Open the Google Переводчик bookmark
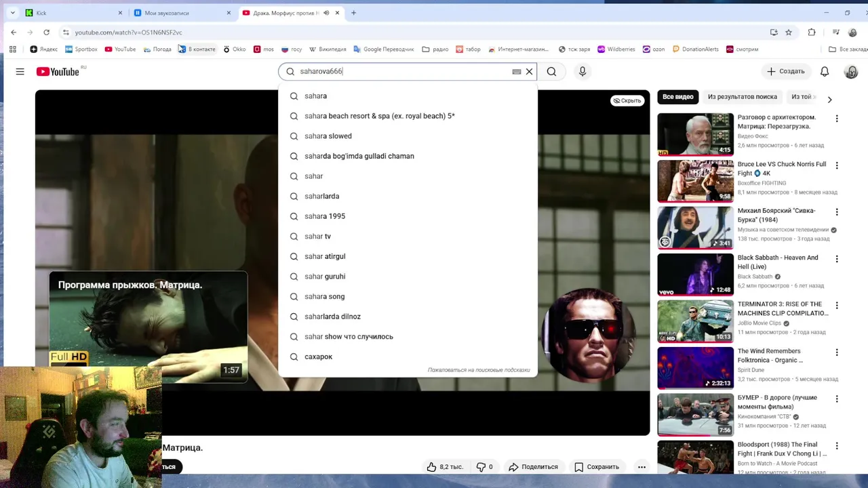 383,49
